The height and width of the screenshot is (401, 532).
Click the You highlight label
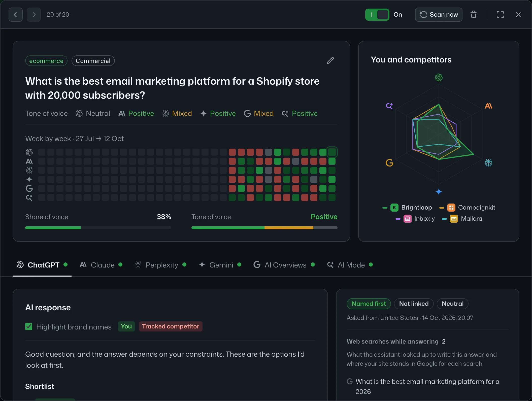coord(126,326)
